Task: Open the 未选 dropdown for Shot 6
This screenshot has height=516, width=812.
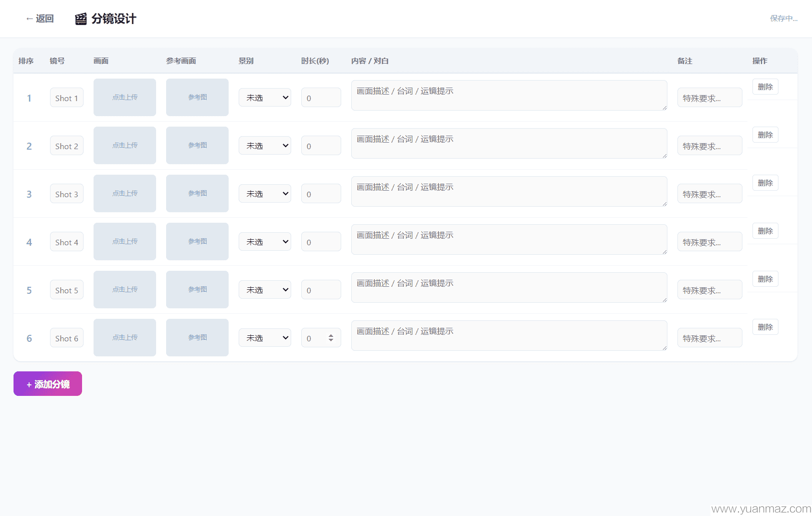Action: 265,338
